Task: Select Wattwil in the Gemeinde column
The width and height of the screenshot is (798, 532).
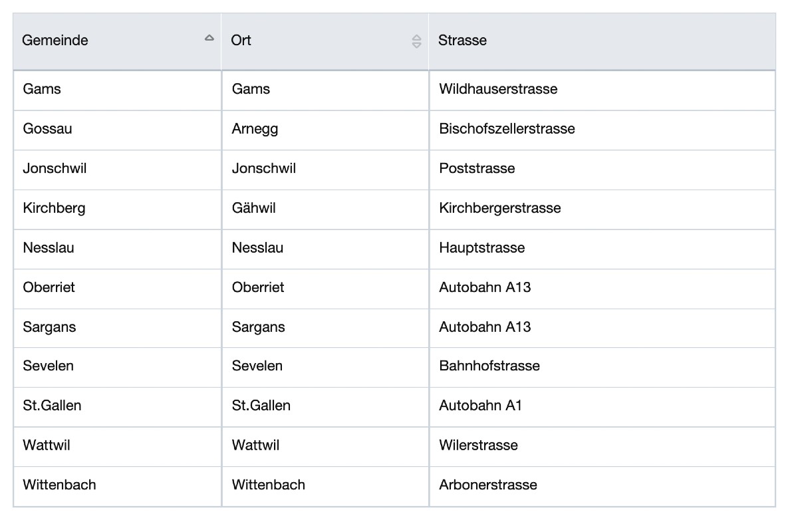Action: [47, 445]
